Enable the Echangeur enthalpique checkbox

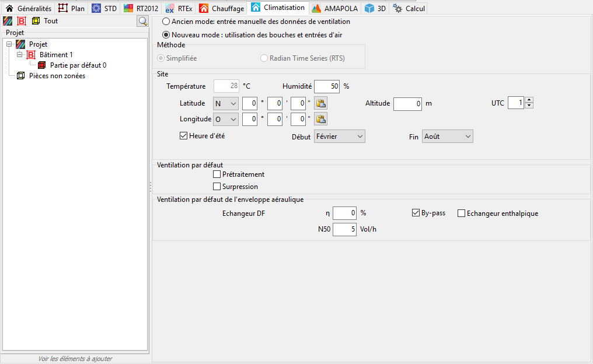pyautogui.click(x=461, y=213)
